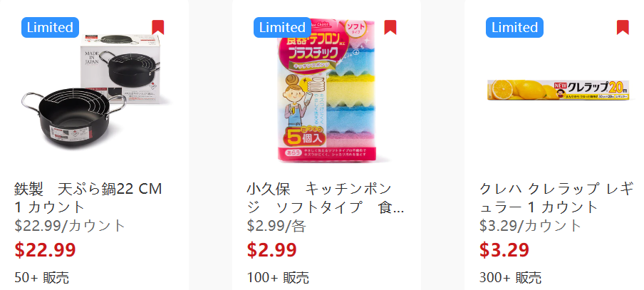Toggle the red bookmark on the kitchen sponge card
This screenshot has width=644, height=290.
click(x=390, y=28)
